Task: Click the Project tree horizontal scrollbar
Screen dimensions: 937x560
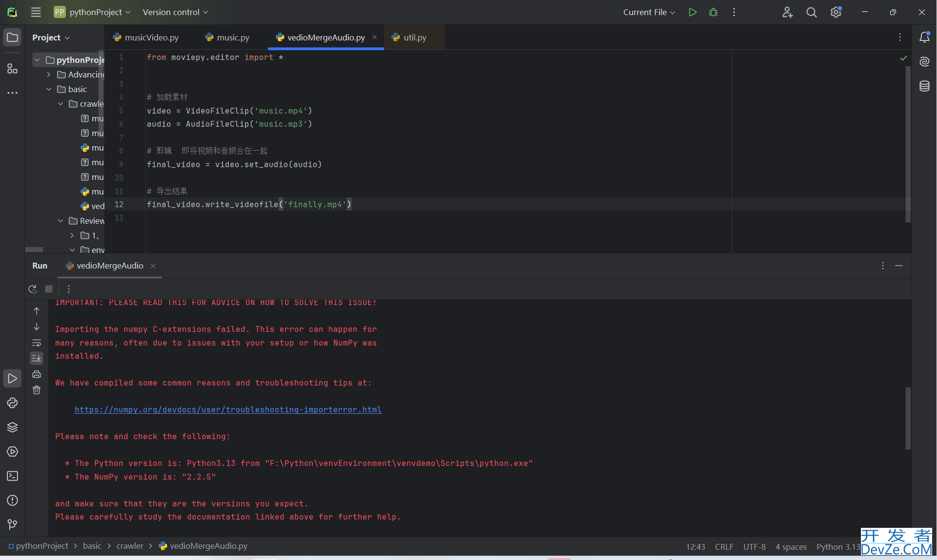Action: (x=34, y=250)
